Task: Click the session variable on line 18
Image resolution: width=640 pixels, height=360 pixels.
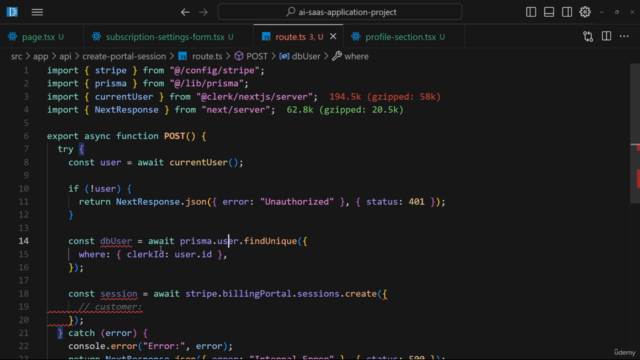Action: coord(119,293)
